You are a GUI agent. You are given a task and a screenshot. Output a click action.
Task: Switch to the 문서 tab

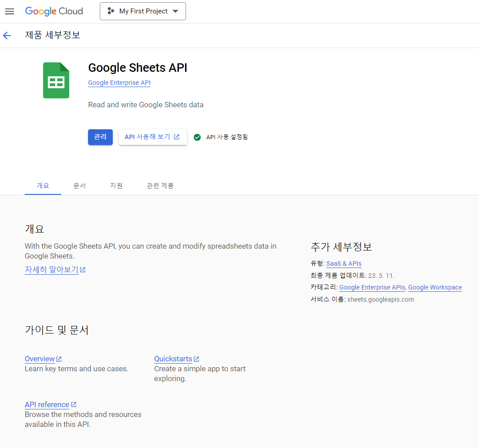tap(80, 185)
